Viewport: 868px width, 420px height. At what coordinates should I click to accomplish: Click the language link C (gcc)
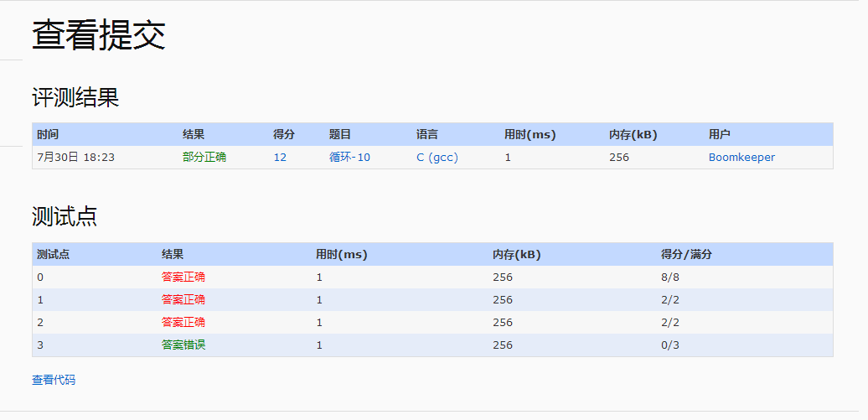437,158
